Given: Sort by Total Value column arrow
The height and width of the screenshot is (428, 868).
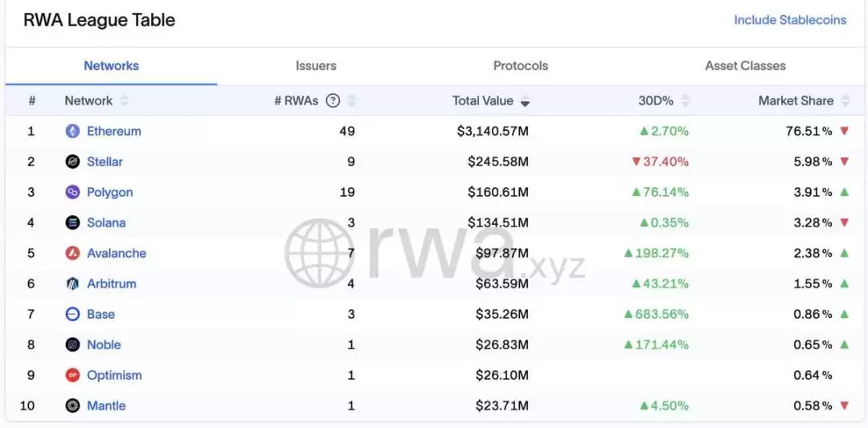Looking at the screenshot, I should coord(525,101).
